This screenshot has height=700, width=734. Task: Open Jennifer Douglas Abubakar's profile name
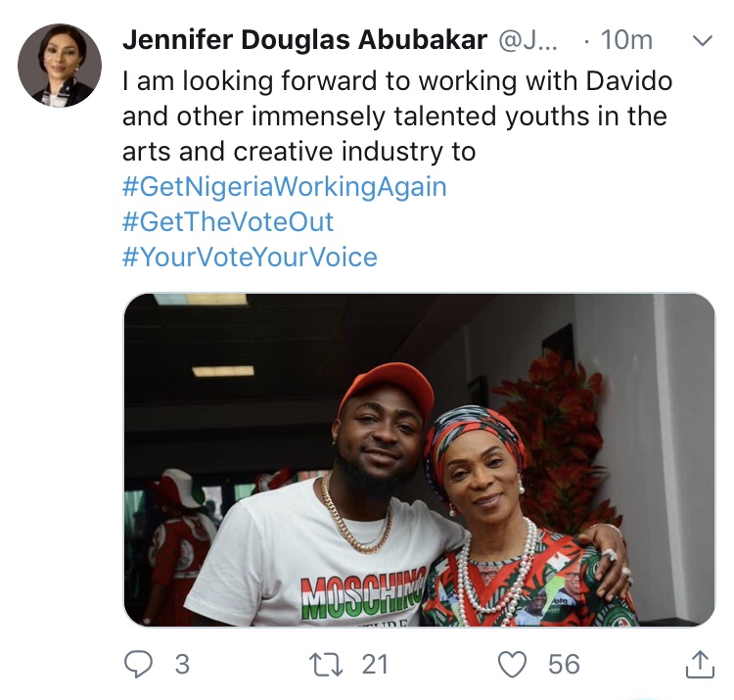coord(306,41)
